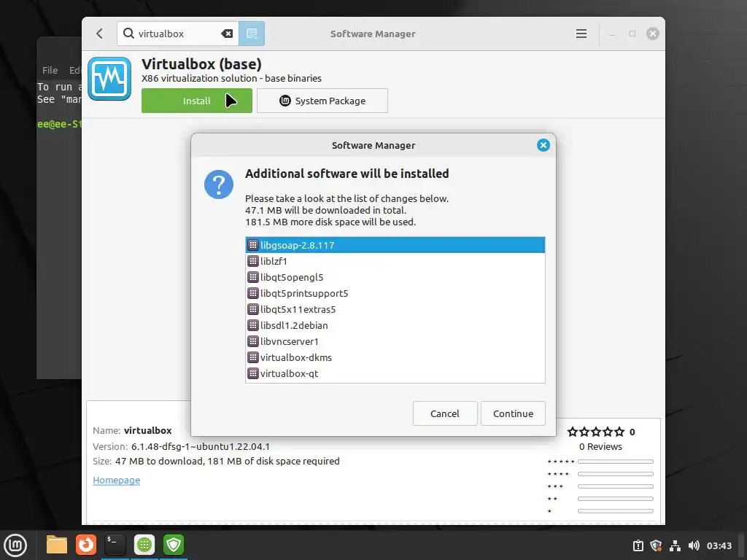Click the package icon beside virtualbox-dkms
The image size is (747, 560).
(x=253, y=357)
